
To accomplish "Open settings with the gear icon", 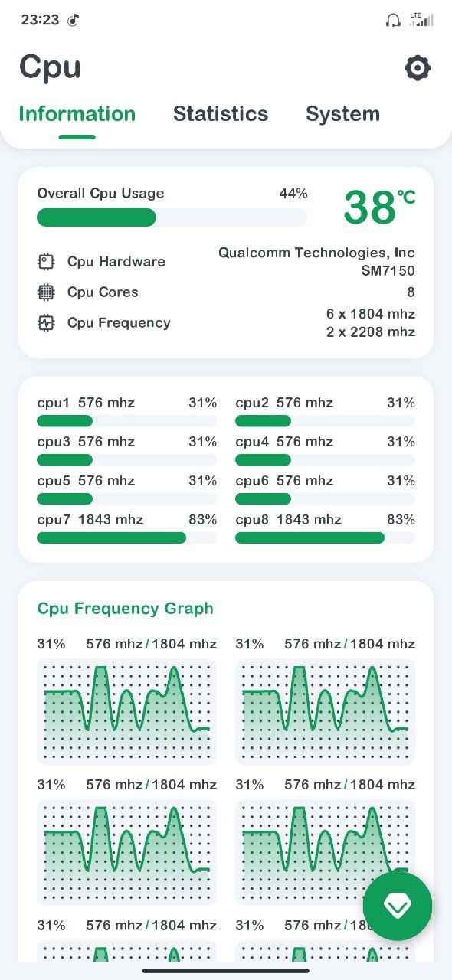I will [418, 68].
